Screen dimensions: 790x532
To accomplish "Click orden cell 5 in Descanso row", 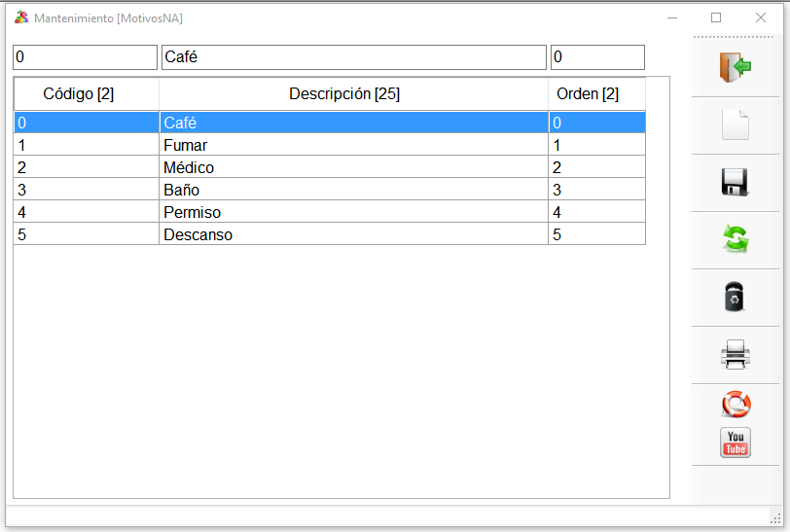I will [597, 234].
